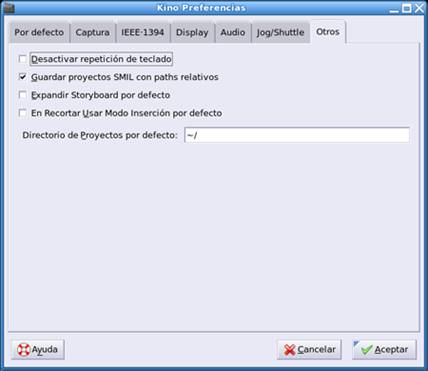This screenshot has width=428, height=371.
Task: Click the Cancelar button label
Action: (316, 350)
